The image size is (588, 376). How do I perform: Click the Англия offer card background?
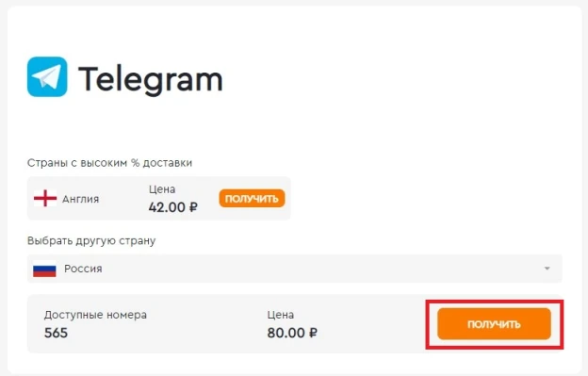click(158, 198)
